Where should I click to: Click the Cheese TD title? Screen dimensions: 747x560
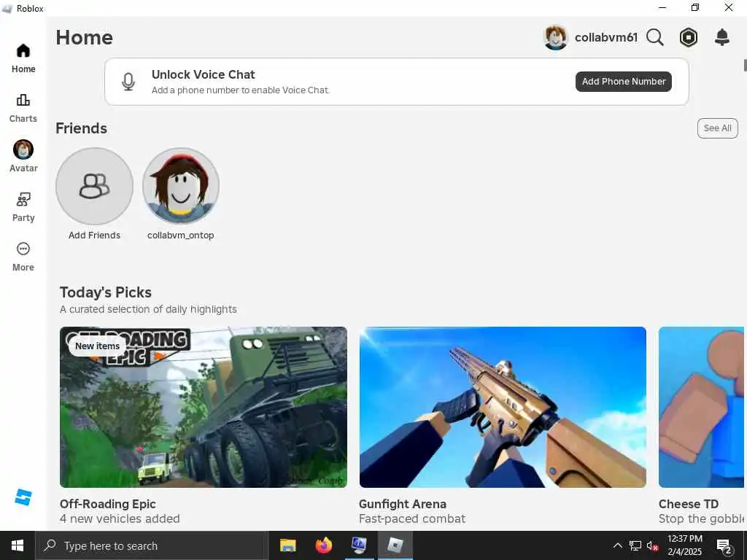tap(689, 504)
